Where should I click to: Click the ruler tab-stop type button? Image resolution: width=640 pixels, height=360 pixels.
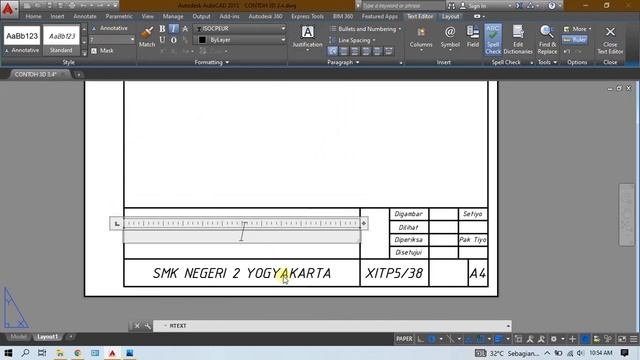pyautogui.click(x=117, y=224)
